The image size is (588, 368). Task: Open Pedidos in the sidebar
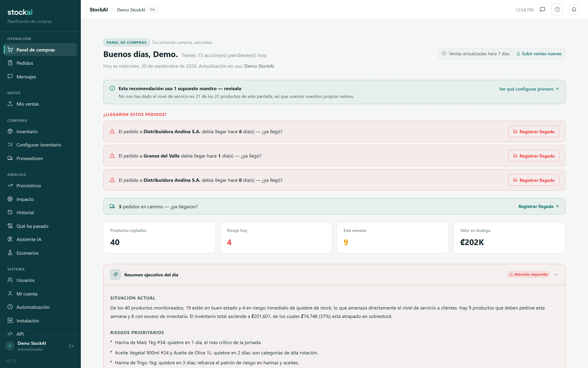coord(40,63)
